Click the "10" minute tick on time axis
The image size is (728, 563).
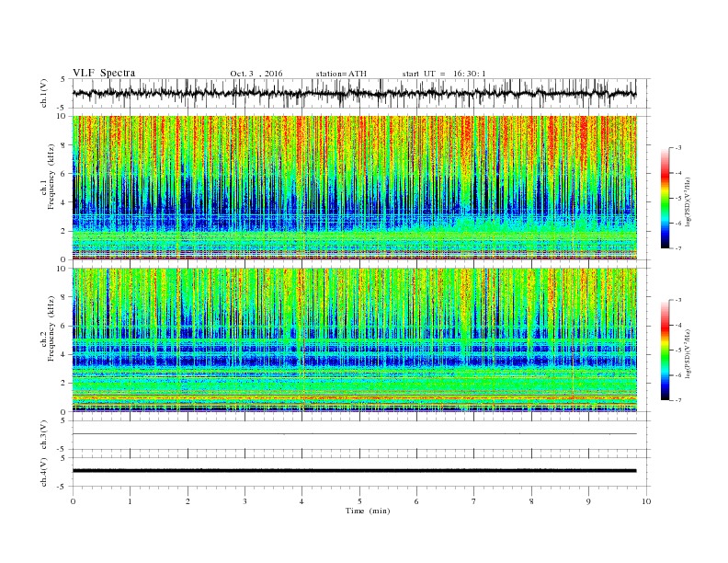click(x=646, y=501)
